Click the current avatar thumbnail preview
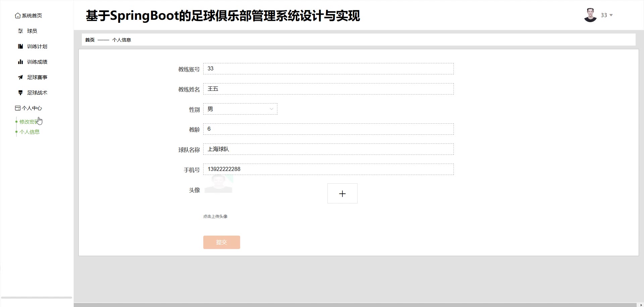The height and width of the screenshot is (307, 644). pyautogui.click(x=218, y=185)
